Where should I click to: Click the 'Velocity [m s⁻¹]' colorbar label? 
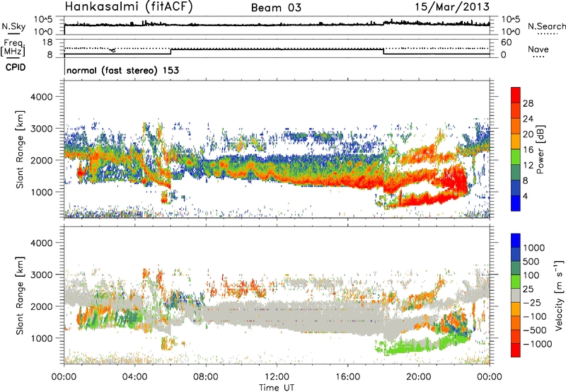(559, 295)
